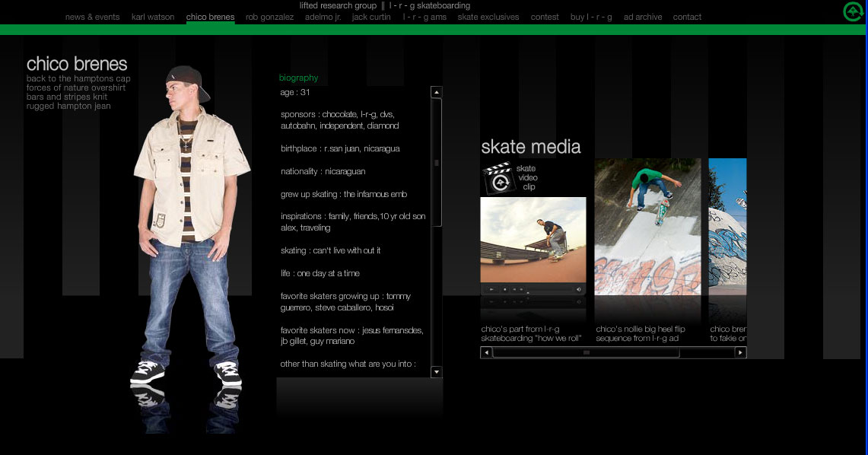Click the rugged hampton jean text
The image size is (868, 455).
tap(68, 106)
